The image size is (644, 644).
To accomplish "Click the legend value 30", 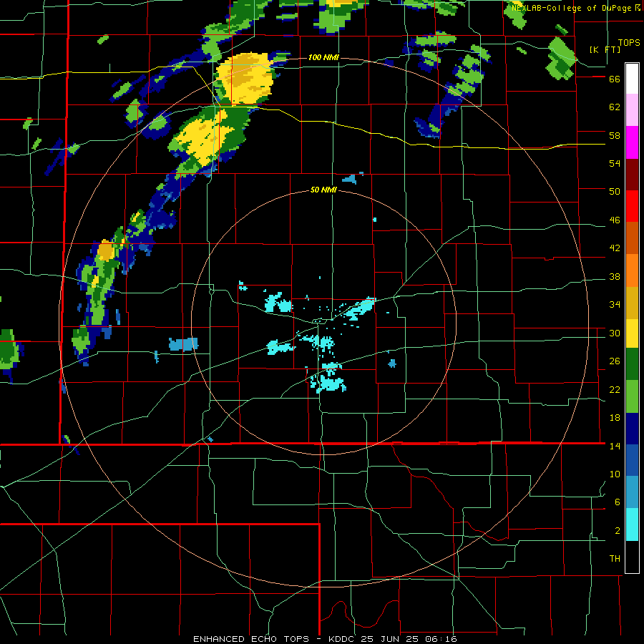I will point(615,333).
